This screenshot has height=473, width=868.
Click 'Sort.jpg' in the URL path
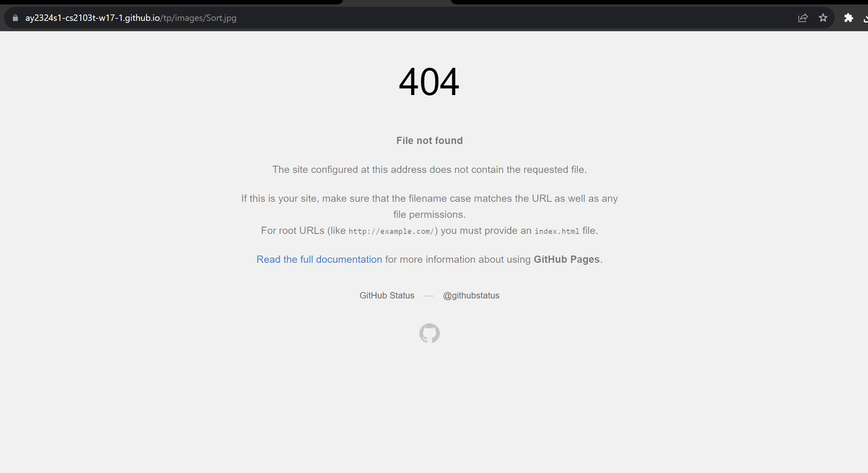[221, 18]
